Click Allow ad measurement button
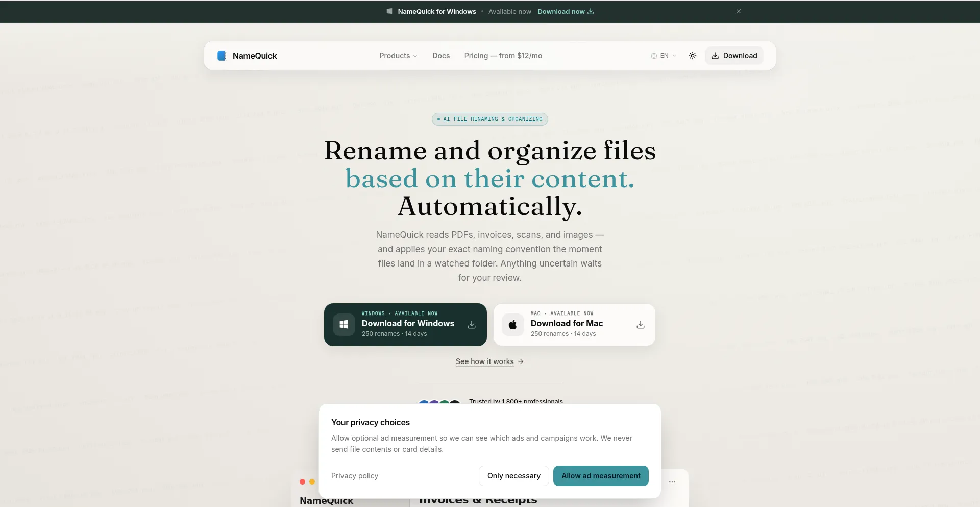 [601, 476]
